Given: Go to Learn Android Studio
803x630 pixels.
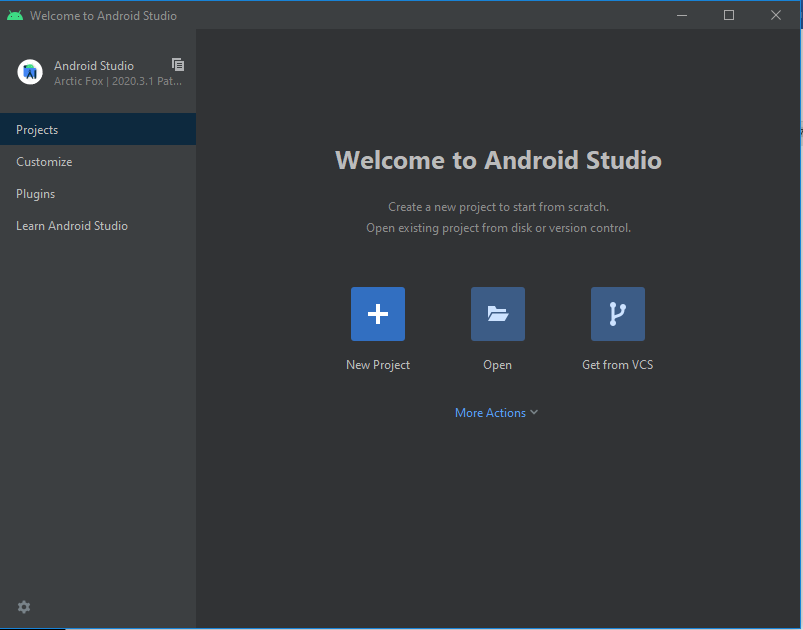Looking at the screenshot, I should pyautogui.click(x=72, y=226).
